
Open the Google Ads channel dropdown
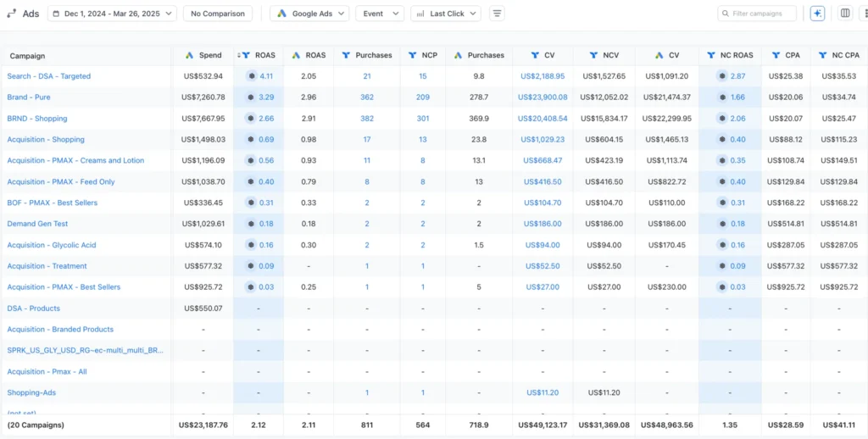(x=309, y=14)
